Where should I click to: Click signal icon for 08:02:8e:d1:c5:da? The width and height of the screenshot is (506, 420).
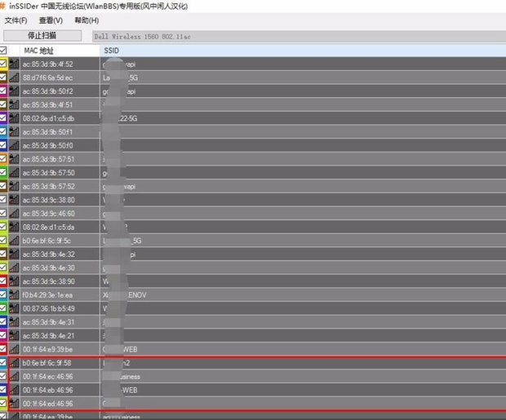click(x=14, y=227)
